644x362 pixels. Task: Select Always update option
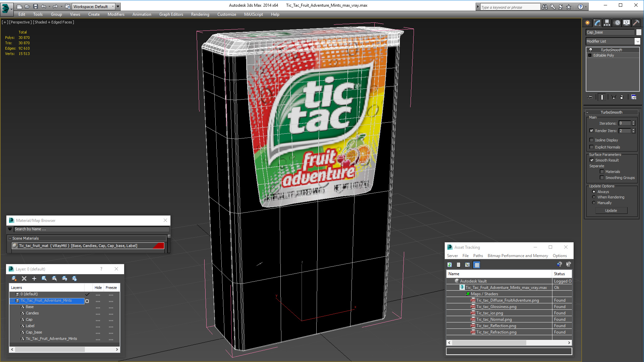point(594,192)
